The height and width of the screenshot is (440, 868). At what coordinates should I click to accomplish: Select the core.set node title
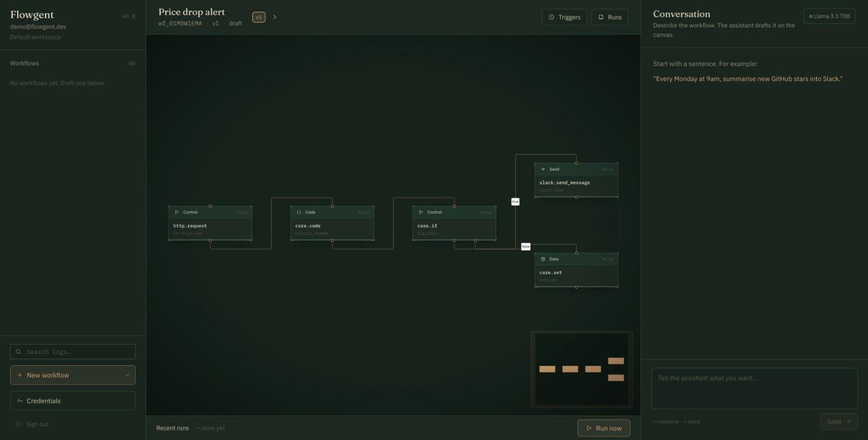[550, 273]
